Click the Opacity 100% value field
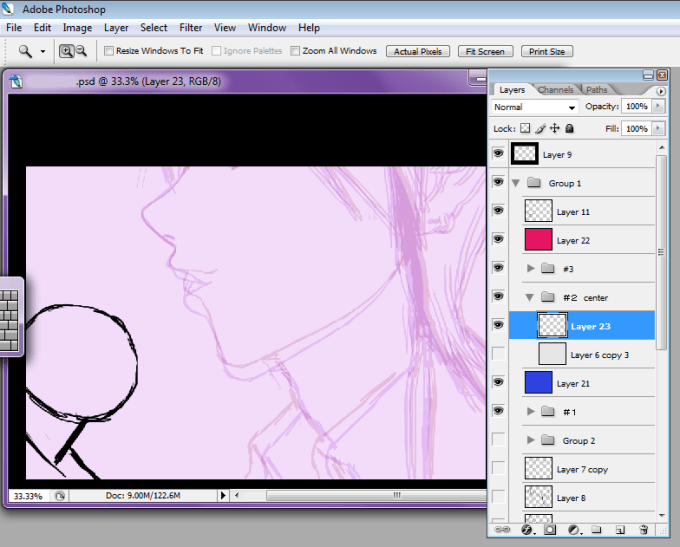This screenshot has width=680, height=547. [637, 106]
